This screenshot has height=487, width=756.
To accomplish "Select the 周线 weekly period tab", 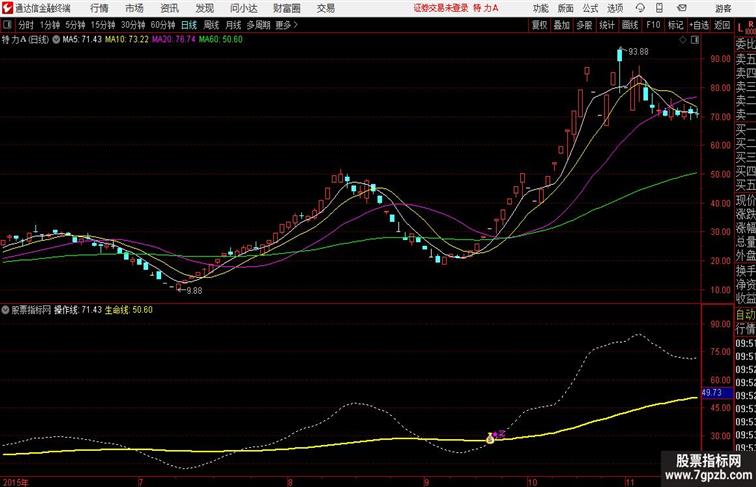I will [x=211, y=25].
